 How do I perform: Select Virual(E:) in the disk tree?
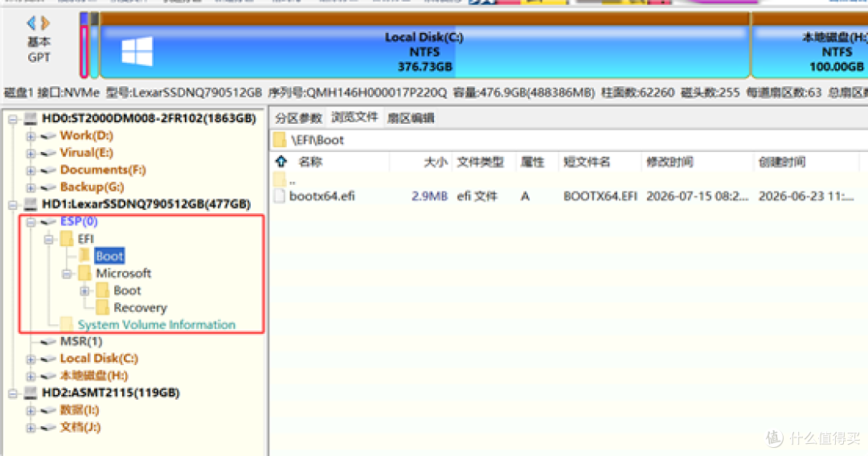(86, 152)
